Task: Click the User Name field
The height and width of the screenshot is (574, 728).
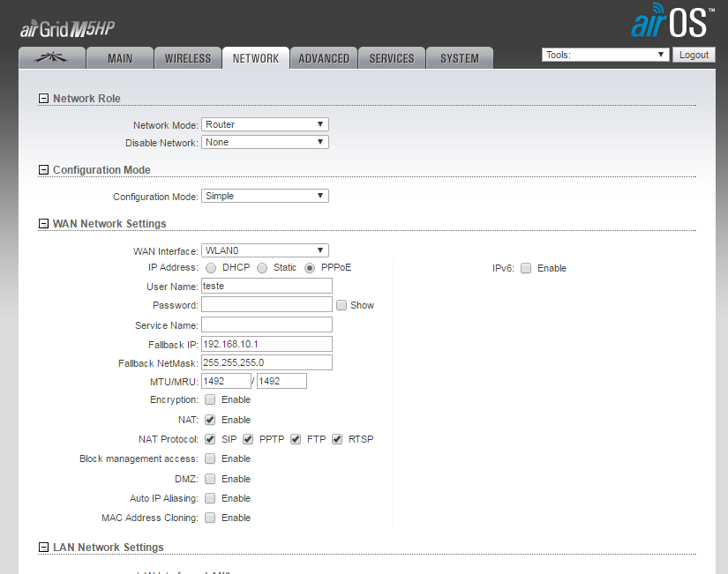Action: [266, 286]
